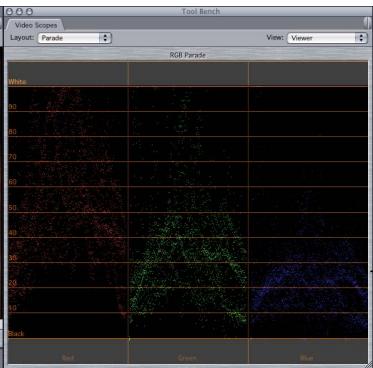This screenshot has height=368, width=373.
Task: Click the Tool Bench window title
Action: (201, 11)
